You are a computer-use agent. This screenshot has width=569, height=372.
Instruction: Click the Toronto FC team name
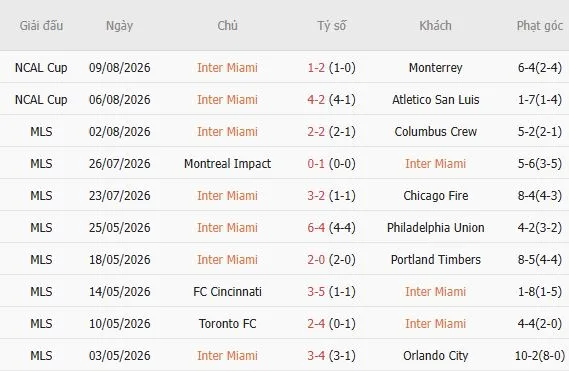228,323
